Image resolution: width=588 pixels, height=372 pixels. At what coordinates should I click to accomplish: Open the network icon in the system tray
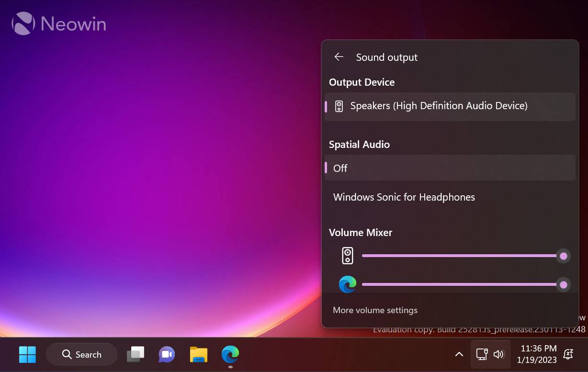[481, 354]
